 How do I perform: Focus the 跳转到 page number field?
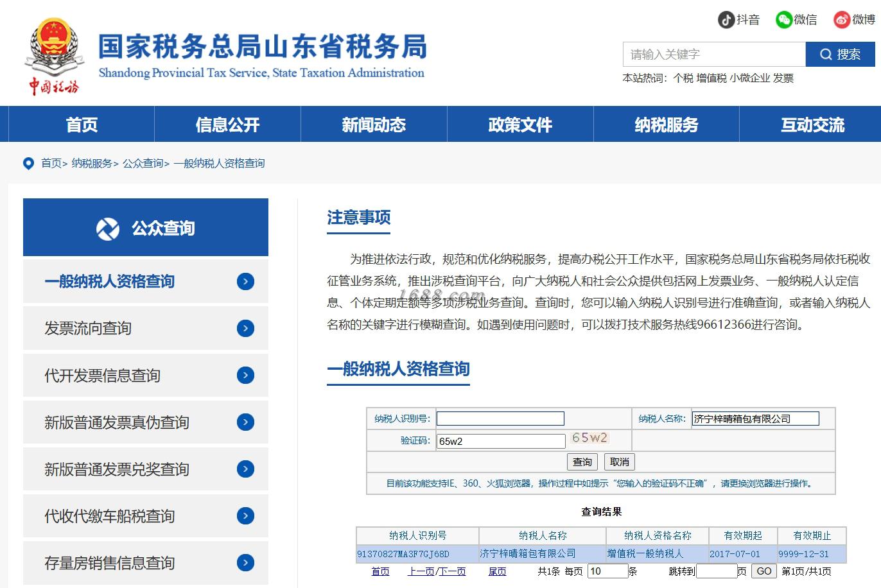coord(717,571)
